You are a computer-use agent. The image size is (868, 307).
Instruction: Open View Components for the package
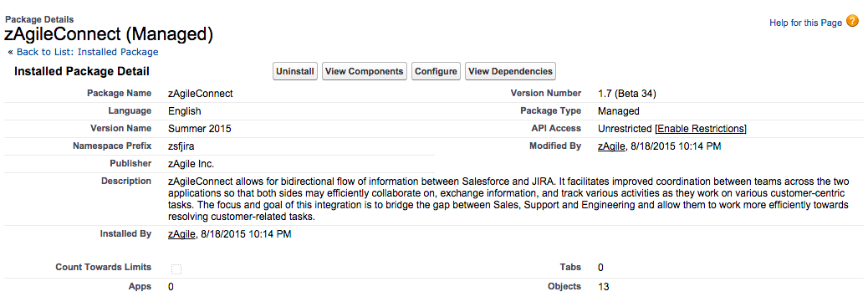(365, 71)
